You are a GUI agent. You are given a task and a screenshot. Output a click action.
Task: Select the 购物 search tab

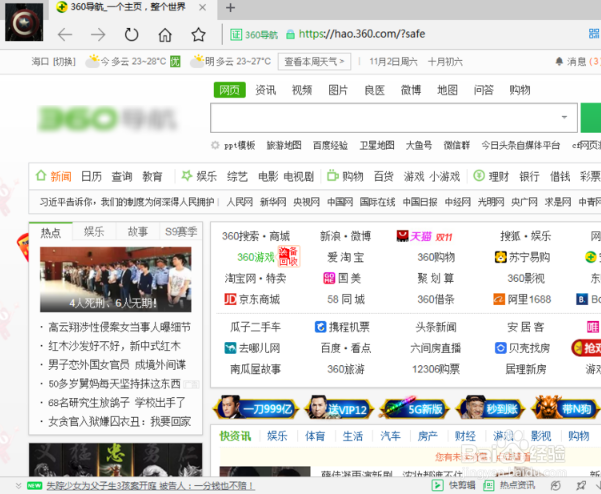(x=520, y=90)
